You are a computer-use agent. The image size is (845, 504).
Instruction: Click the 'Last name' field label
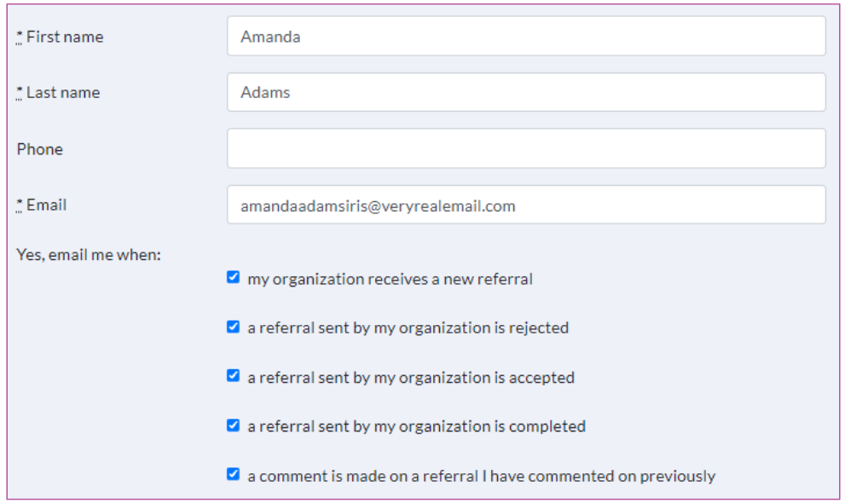click(63, 92)
